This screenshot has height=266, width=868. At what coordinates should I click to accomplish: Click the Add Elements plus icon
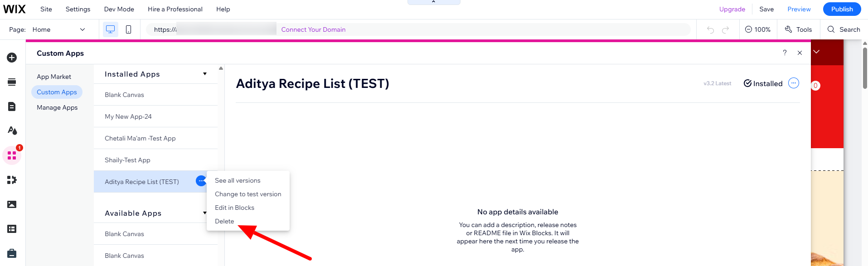click(12, 58)
